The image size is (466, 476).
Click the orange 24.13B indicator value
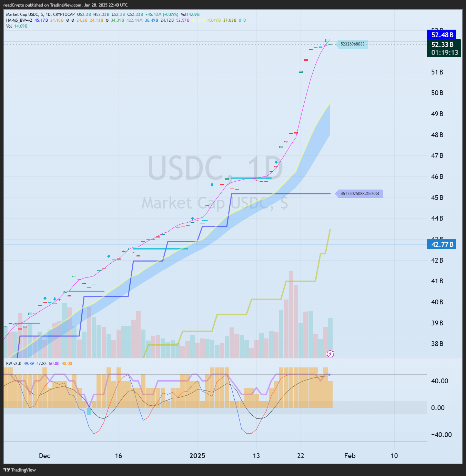click(97, 20)
